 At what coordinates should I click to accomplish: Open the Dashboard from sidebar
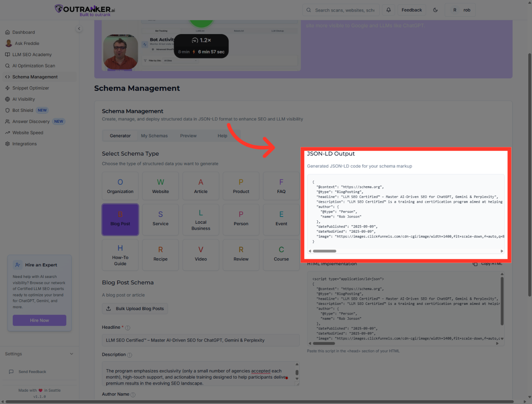pyautogui.click(x=24, y=32)
